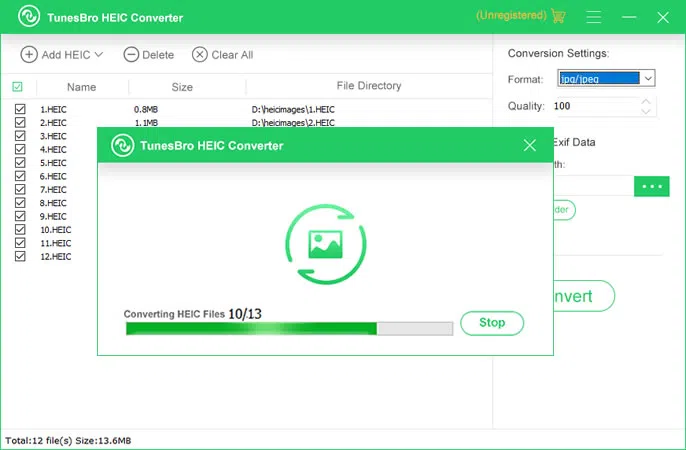
Task: Toggle the select-all checkbox in header
Action: [17, 87]
